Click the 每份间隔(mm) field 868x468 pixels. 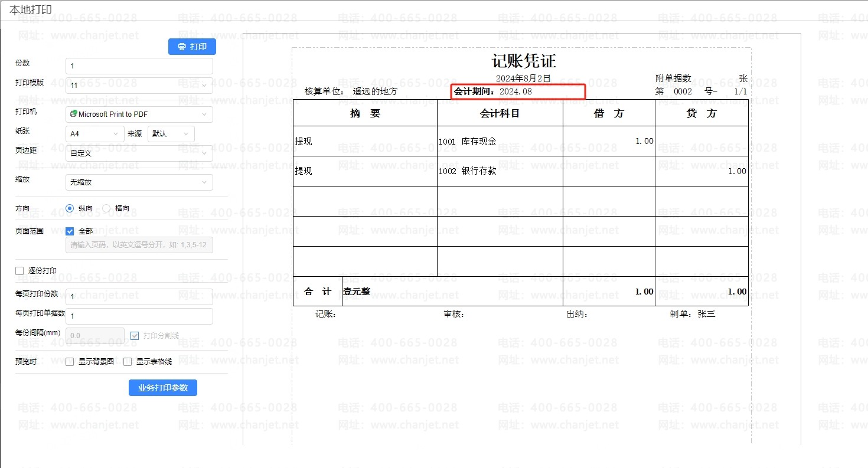[95, 336]
